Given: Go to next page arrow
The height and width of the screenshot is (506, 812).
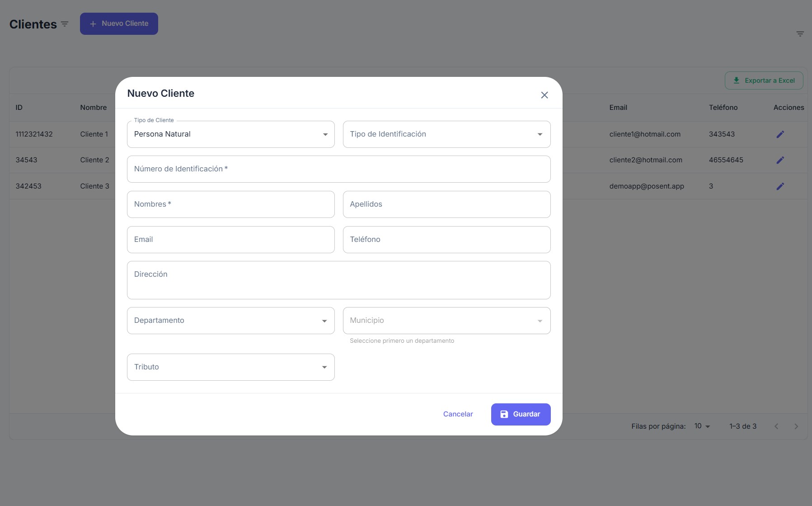Looking at the screenshot, I should pyautogui.click(x=796, y=426).
